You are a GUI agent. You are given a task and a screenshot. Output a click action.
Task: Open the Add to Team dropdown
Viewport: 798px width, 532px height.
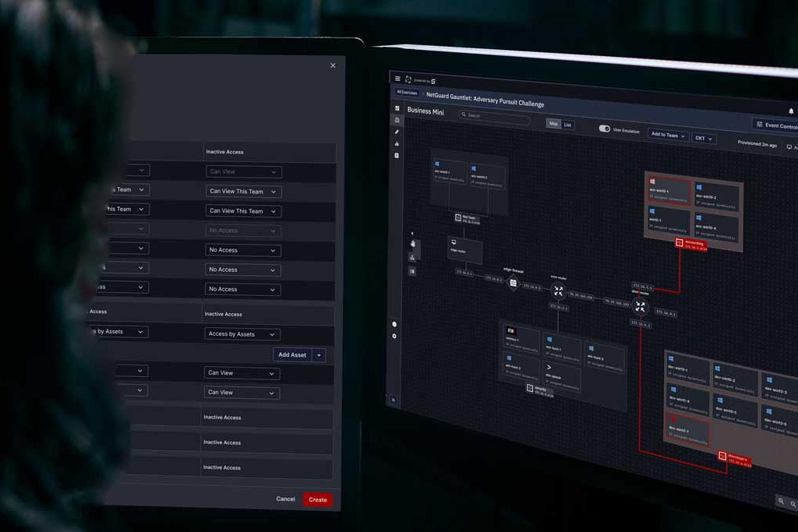(x=667, y=135)
